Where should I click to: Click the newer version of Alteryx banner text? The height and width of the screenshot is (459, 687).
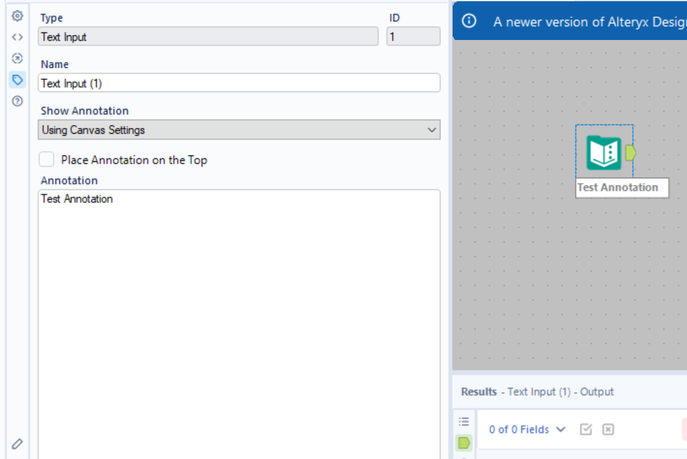pyautogui.click(x=590, y=22)
